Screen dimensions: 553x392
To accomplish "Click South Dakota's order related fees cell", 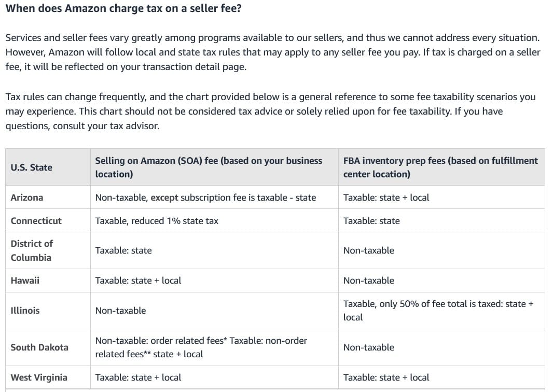I will [x=201, y=347].
